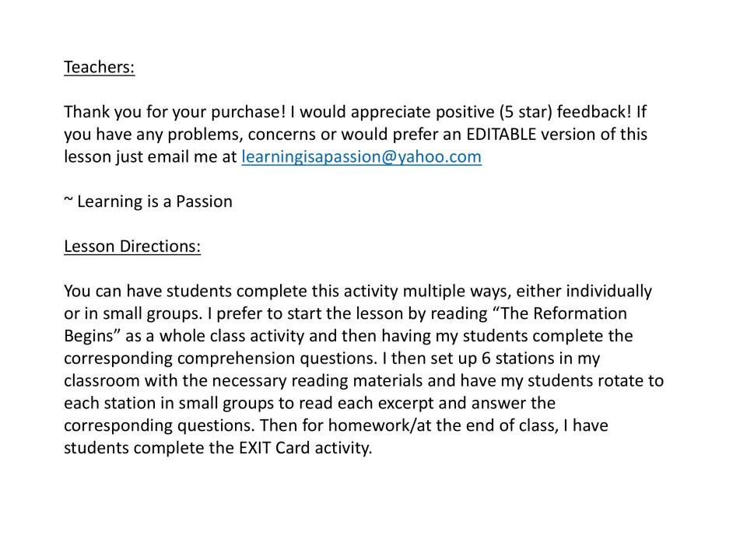Click the phrase "Thank you for your purchase!"

tap(175, 112)
